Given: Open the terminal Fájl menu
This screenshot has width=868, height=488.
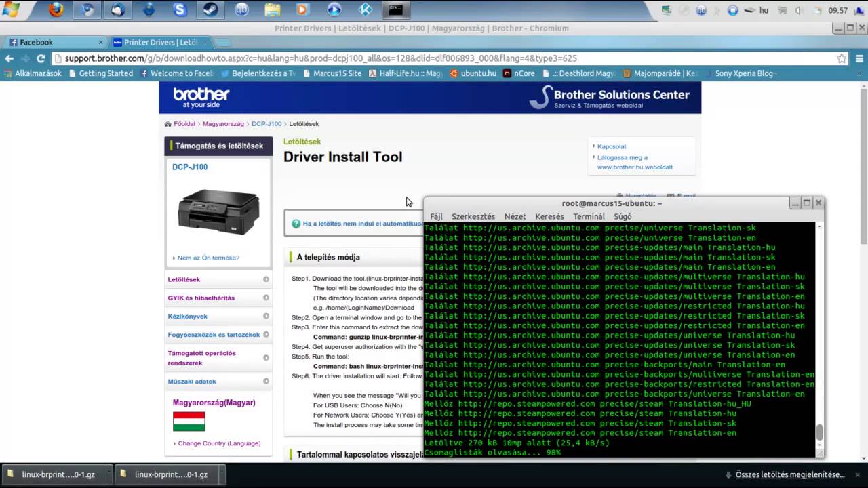Looking at the screenshot, I should click(x=436, y=216).
